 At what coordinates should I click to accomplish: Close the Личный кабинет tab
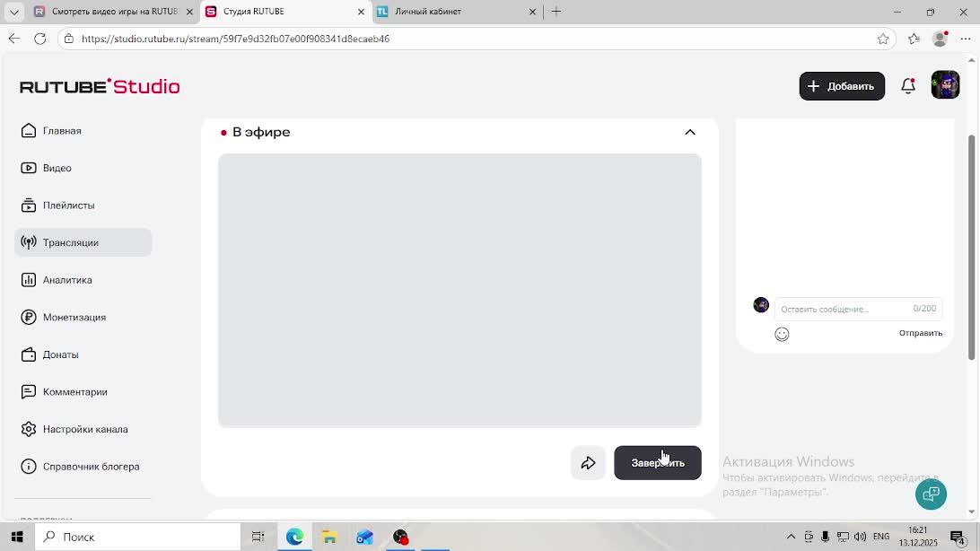pyautogui.click(x=532, y=12)
